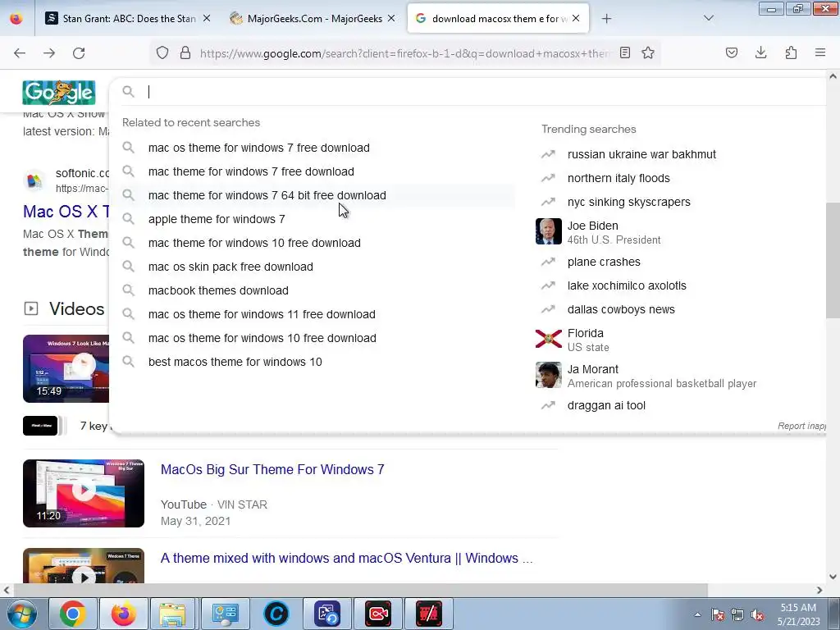Click the horizontal page scrollbar
This screenshot has width=840, height=630.
[360, 590]
